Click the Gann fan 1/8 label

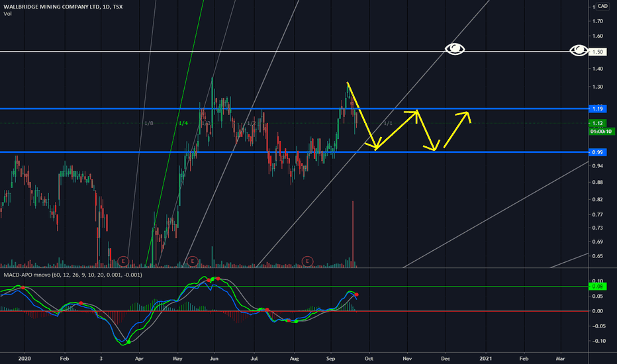[x=149, y=123]
